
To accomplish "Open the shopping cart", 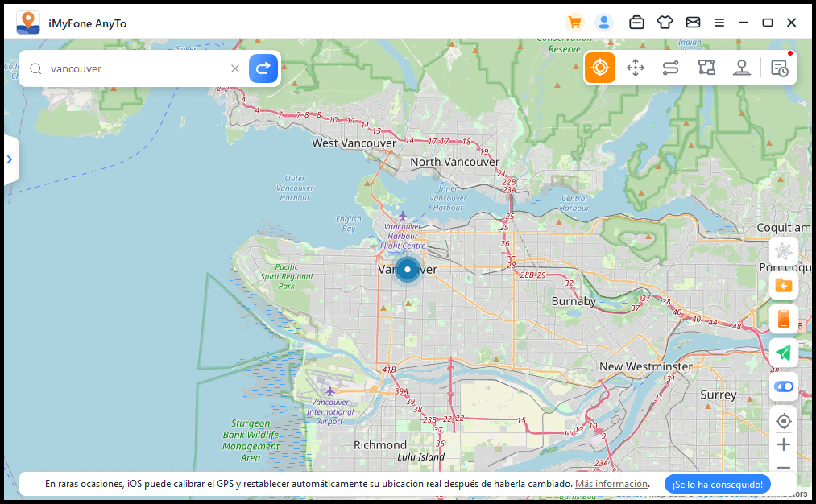I will point(574,22).
